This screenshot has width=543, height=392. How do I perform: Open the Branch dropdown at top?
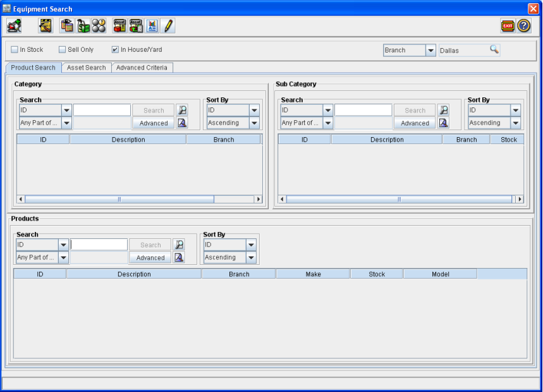430,50
